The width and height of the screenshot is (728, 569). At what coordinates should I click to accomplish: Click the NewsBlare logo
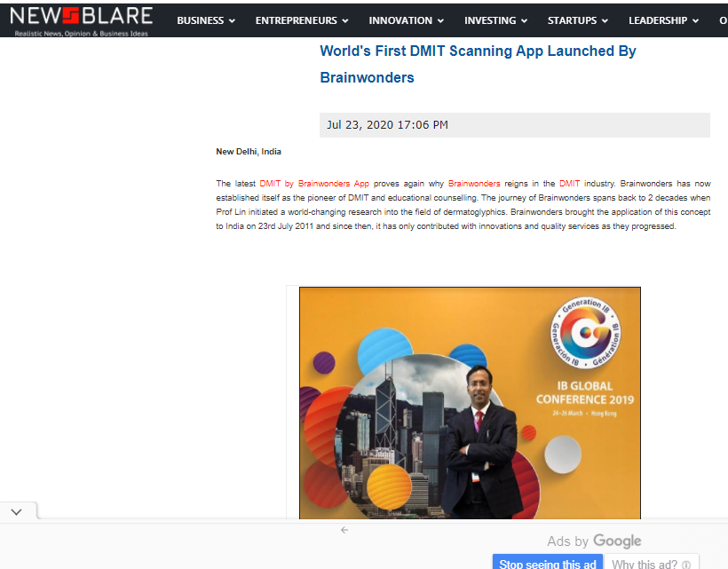pos(82,21)
